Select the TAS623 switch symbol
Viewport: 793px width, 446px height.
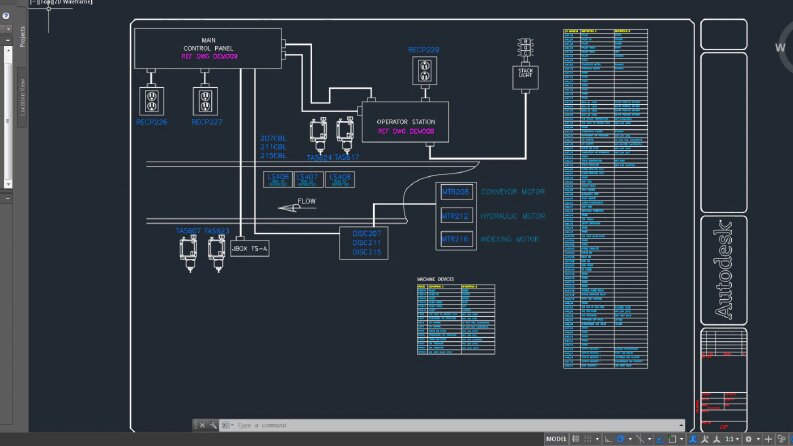point(217,254)
